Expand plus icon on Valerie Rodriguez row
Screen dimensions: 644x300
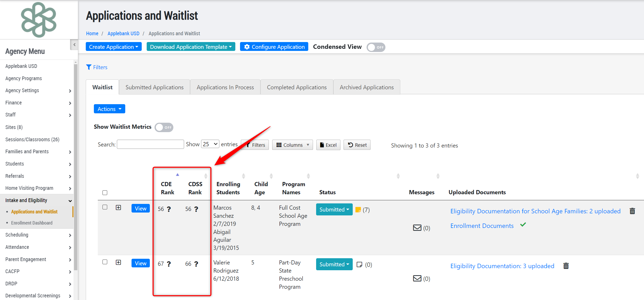[x=118, y=262]
